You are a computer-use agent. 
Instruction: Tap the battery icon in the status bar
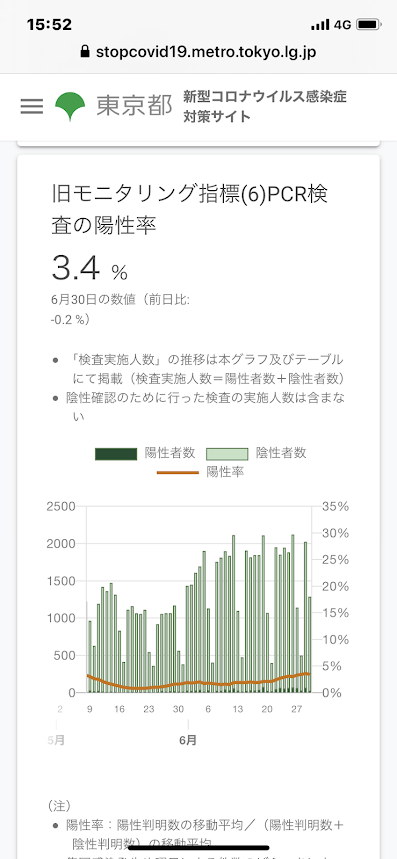pyautogui.click(x=368, y=25)
